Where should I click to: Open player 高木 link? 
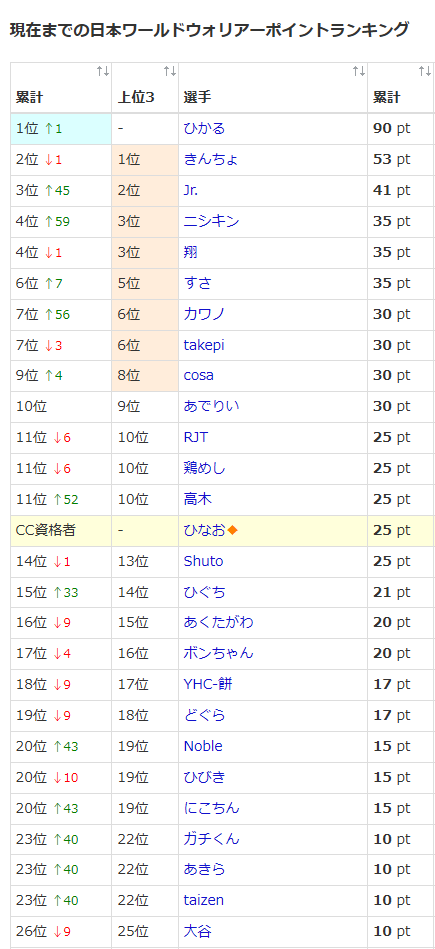tap(197, 499)
